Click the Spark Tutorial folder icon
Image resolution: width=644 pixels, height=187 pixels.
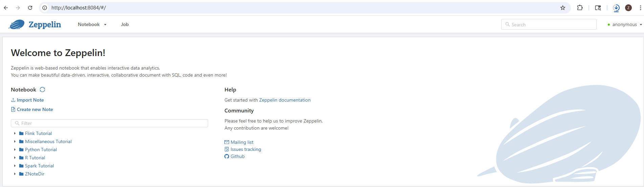(21, 166)
